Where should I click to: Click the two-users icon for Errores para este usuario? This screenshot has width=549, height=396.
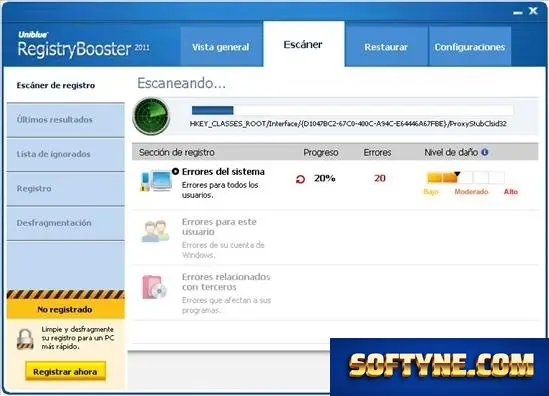[155, 231]
